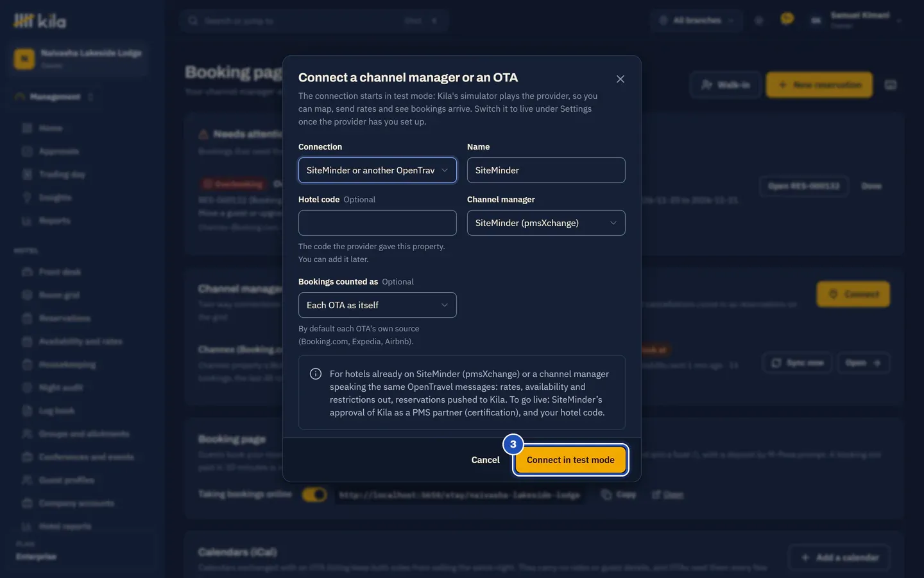Image resolution: width=924 pixels, height=578 pixels.
Task: Focus the Hotel code input field
Action: coord(377,223)
